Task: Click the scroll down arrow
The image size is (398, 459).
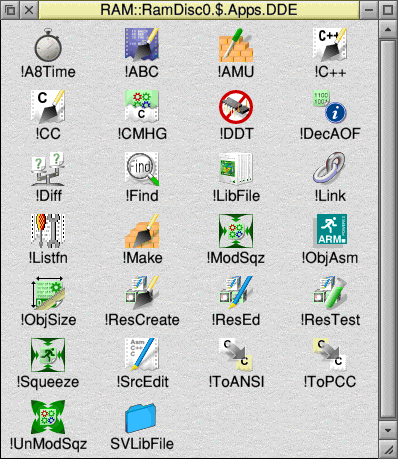Action: 388,430
